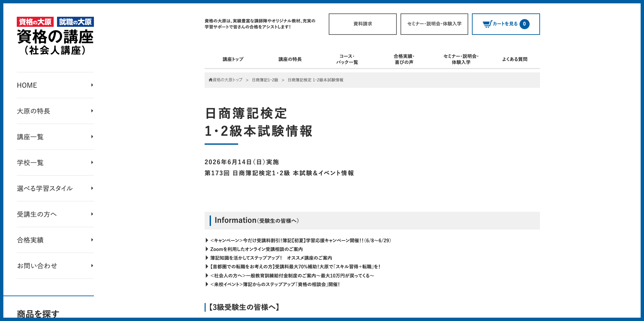Open the 合格実績・喜びの声 nav tab
The height and width of the screenshot is (321, 644).
click(x=404, y=59)
